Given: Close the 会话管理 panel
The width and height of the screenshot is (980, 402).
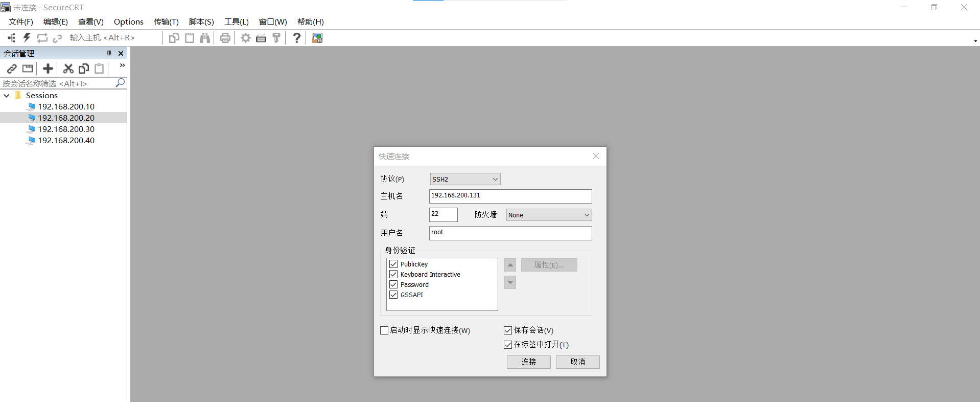Looking at the screenshot, I should point(121,53).
